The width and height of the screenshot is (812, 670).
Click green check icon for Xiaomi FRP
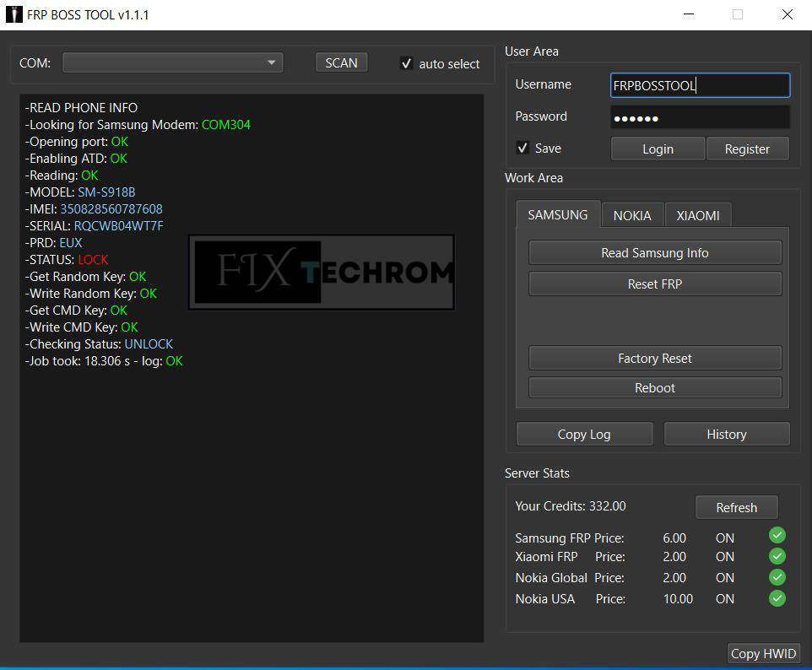coord(777,557)
